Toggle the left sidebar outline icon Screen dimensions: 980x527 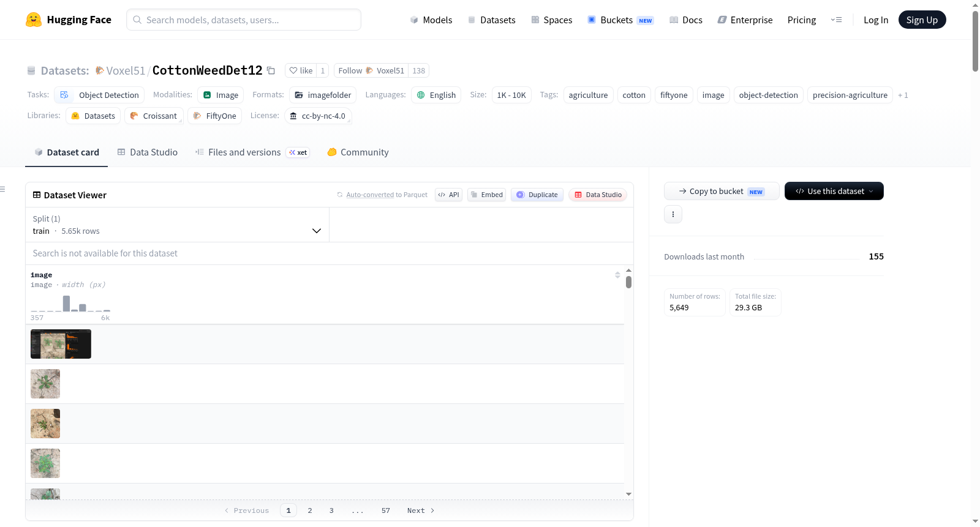point(2,189)
